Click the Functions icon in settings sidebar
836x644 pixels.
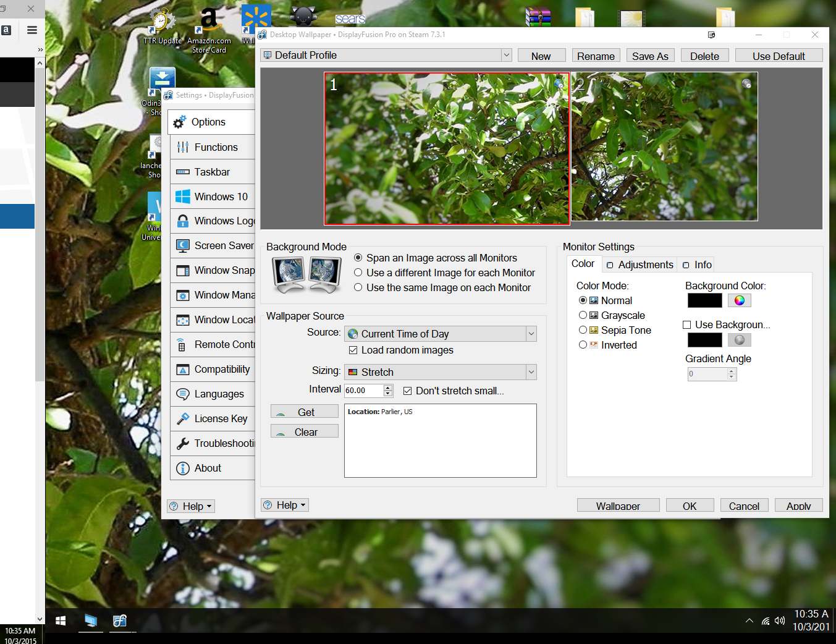point(183,147)
